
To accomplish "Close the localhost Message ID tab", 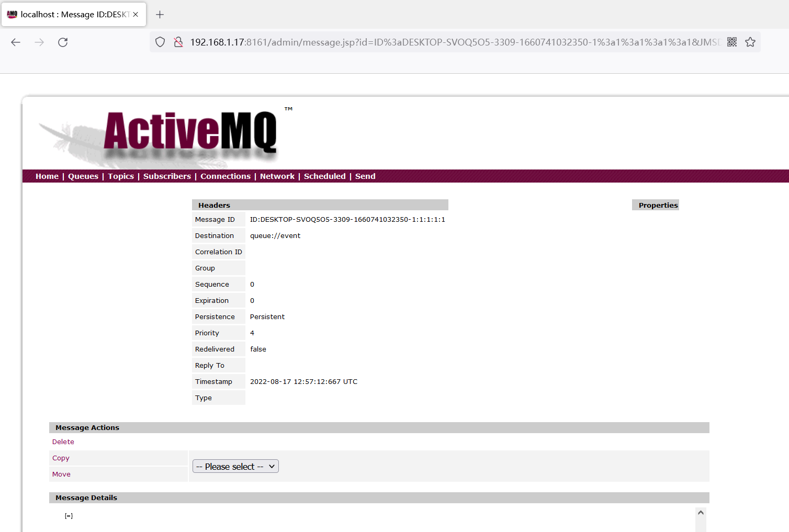I will (136, 15).
